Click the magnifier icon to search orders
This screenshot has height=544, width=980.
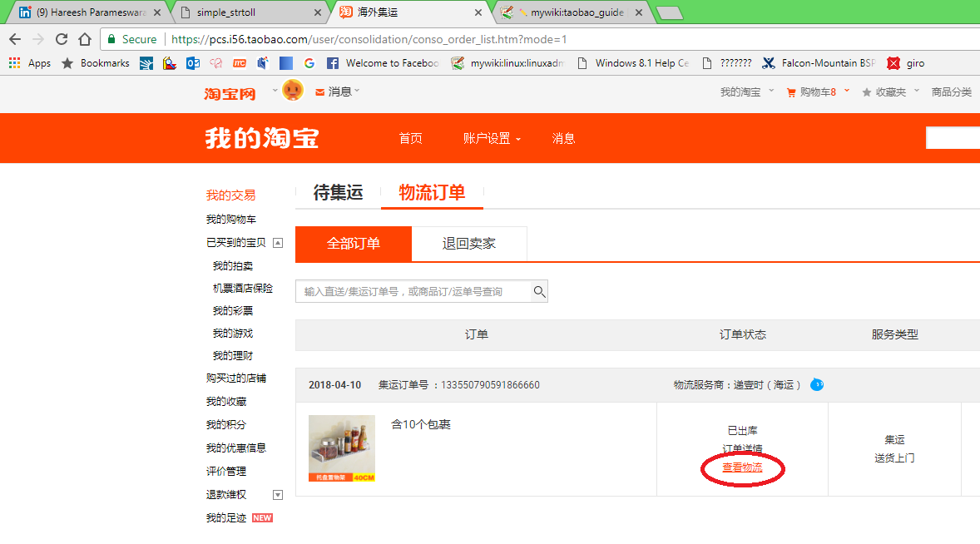pos(537,291)
